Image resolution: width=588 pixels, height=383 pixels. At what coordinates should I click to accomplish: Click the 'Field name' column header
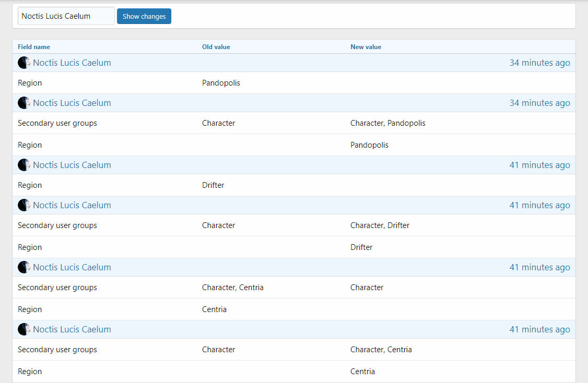point(34,47)
